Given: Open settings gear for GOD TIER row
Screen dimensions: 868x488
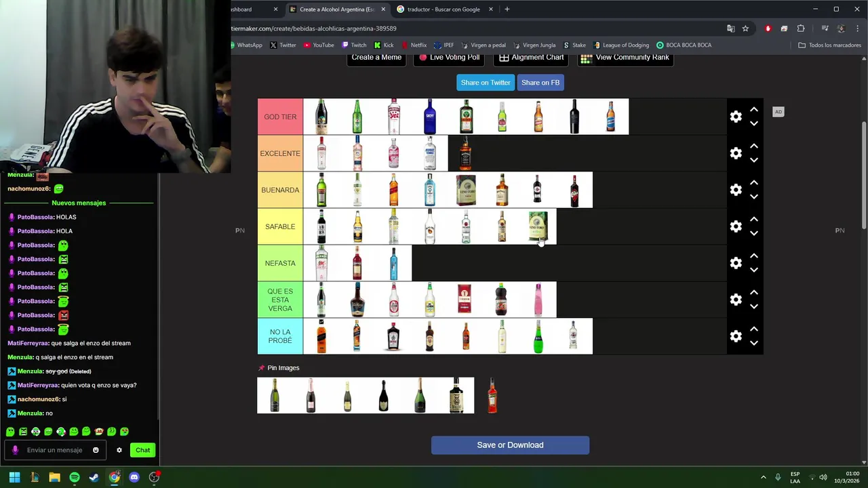Looking at the screenshot, I should coord(736,117).
